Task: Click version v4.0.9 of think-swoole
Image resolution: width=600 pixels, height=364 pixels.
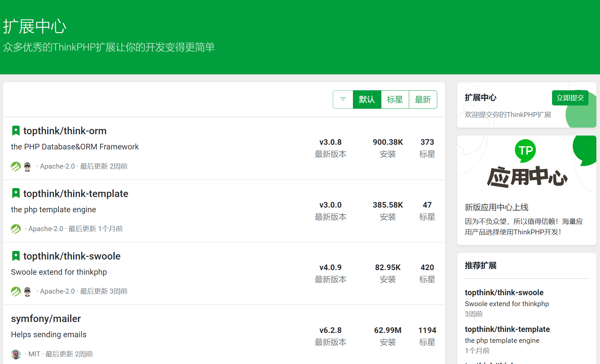Action: 330,267
